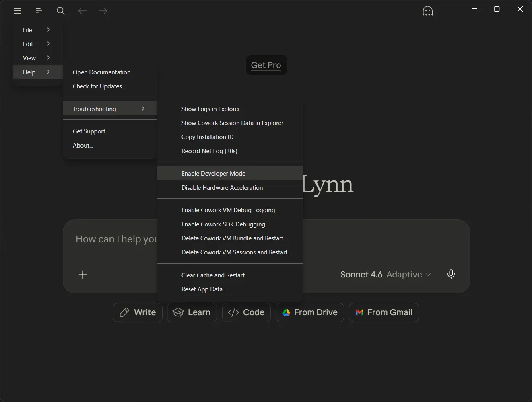Minimize the application window

pos(474,9)
